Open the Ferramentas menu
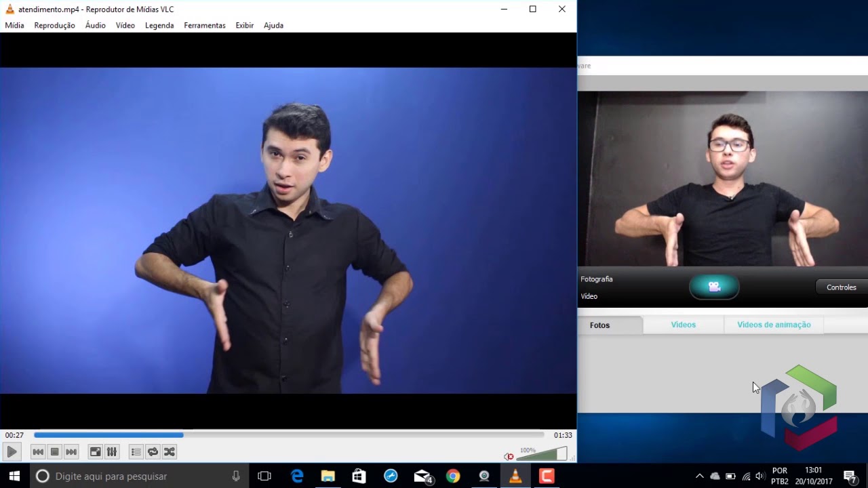This screenshot has width=868, height=488. [205, 25]
